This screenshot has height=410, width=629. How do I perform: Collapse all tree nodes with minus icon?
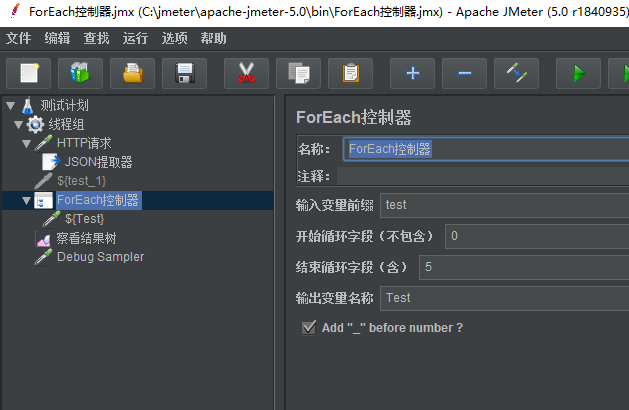465,73
